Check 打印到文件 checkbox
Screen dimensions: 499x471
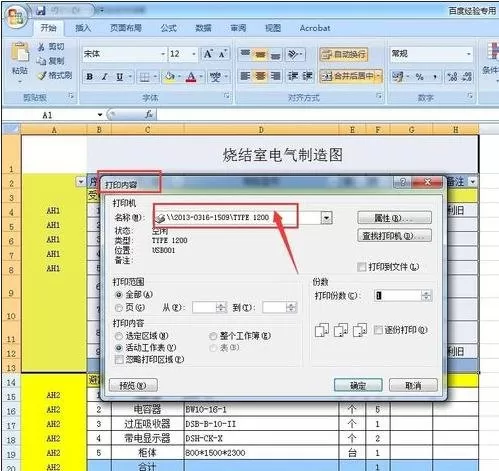361,267
